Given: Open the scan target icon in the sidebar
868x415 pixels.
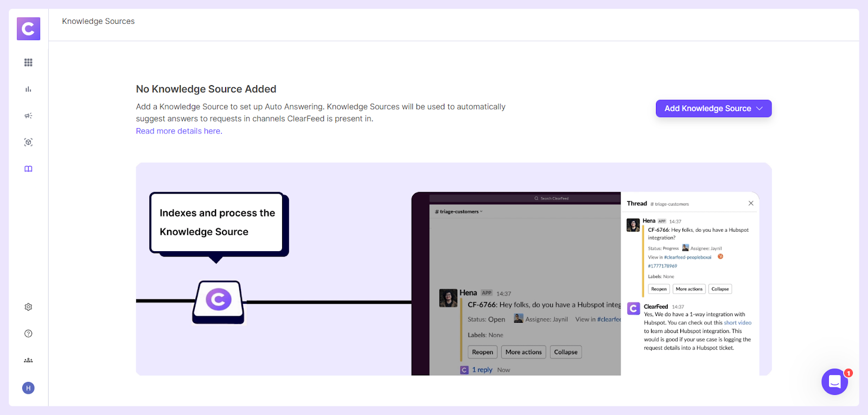Looking at the screenshot, I should click(28, 142).
